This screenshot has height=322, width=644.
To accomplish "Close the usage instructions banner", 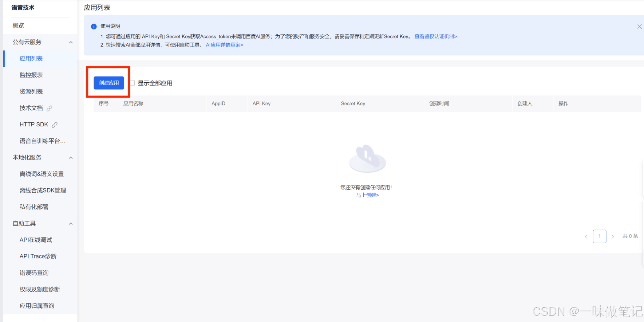I will (x=639, y=27).
